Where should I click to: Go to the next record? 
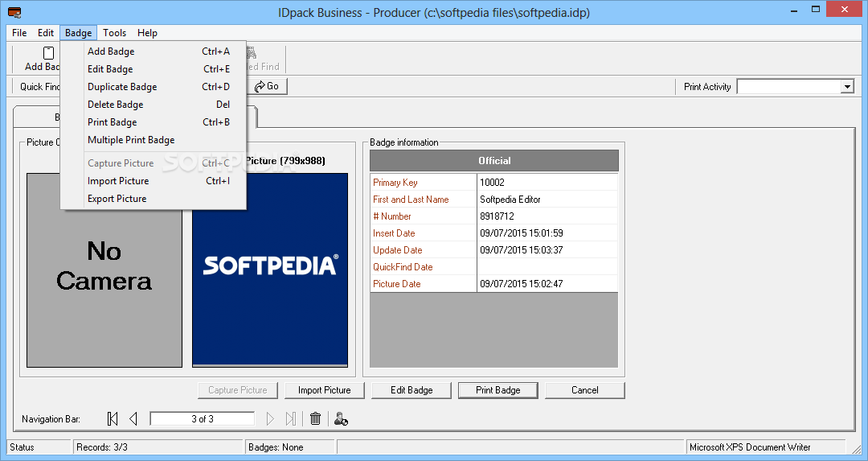pyautogui.click(x=270, y=419)
